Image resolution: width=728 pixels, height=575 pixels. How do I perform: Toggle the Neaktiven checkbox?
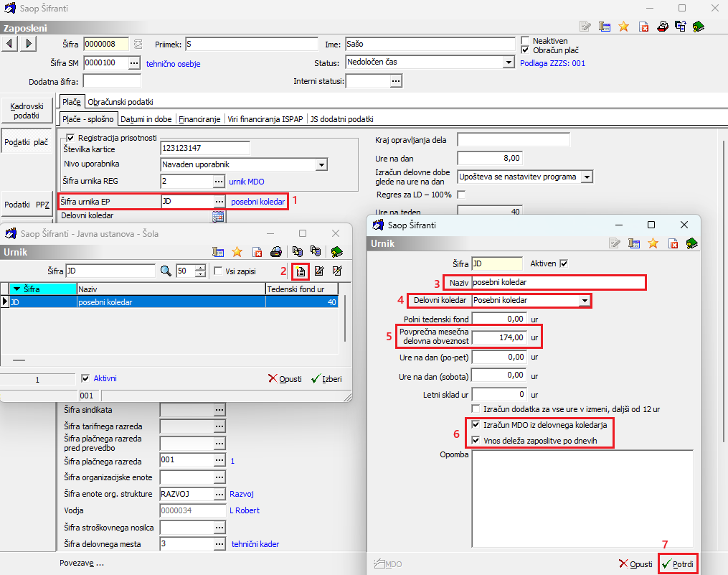coord(525,40)
